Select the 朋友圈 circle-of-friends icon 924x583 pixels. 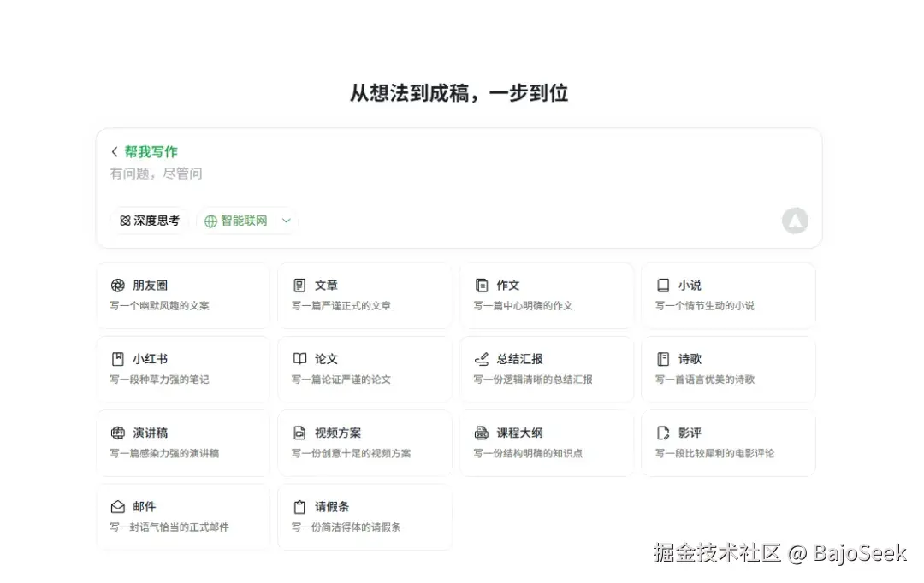pyautogui.click(x=120, y=286)
